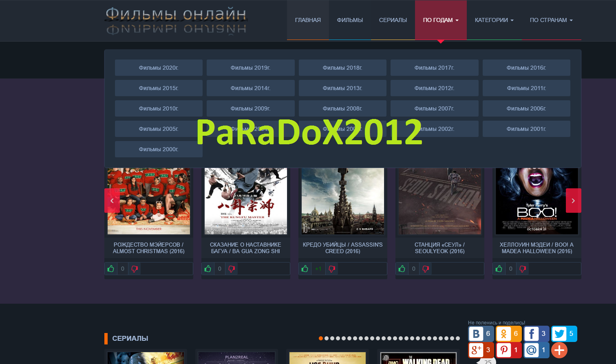
Task: Click the Фильмы онлайн site logo
Action: 176,20
